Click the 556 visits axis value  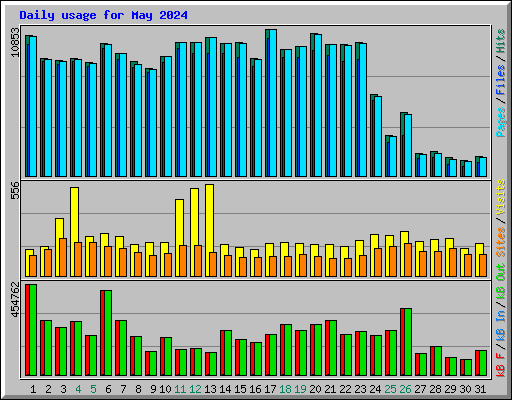pyautogui.click(x=15, y=190)
